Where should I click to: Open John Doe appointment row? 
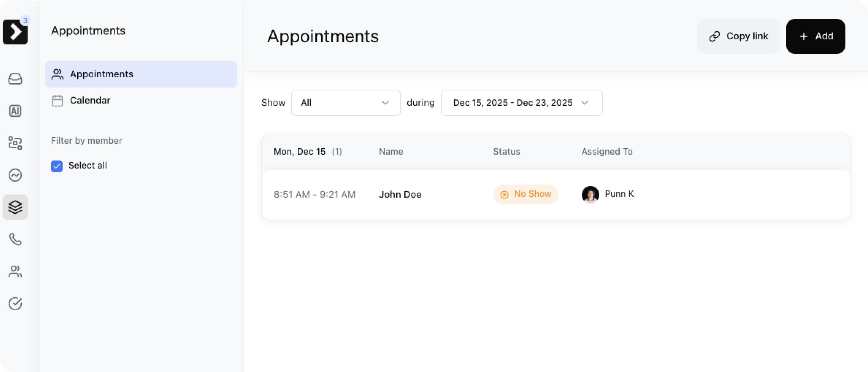coord(400,194)
